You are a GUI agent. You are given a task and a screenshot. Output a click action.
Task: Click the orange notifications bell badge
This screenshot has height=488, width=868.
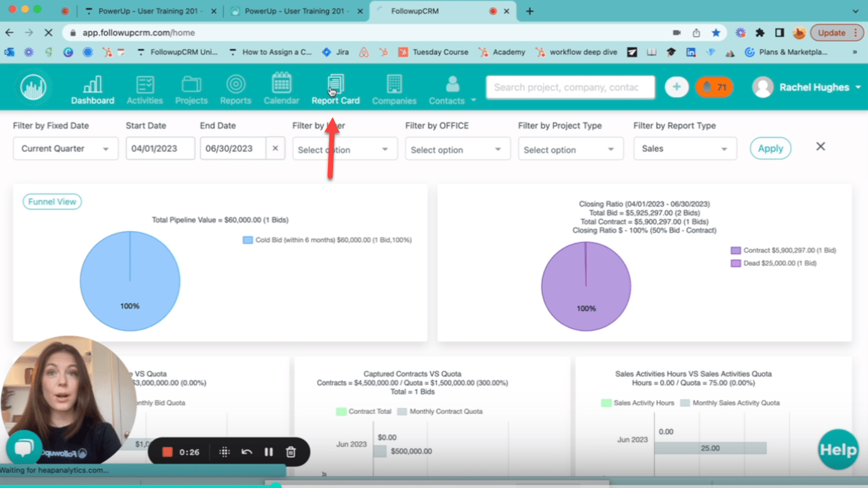714,87
